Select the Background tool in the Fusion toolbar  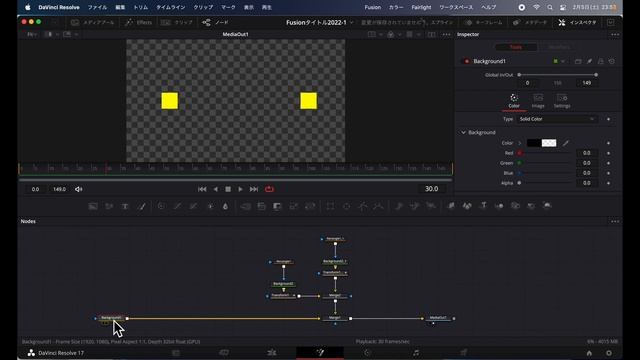(x=93, y=206)
